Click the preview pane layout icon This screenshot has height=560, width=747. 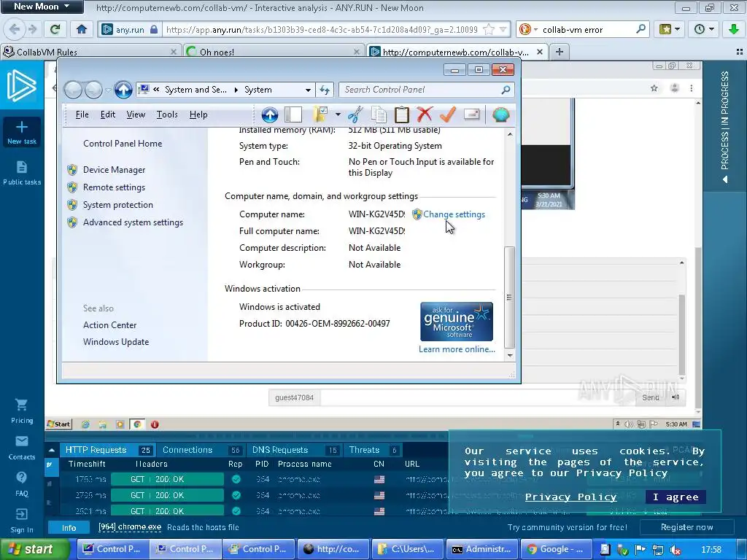coord(293,114)
